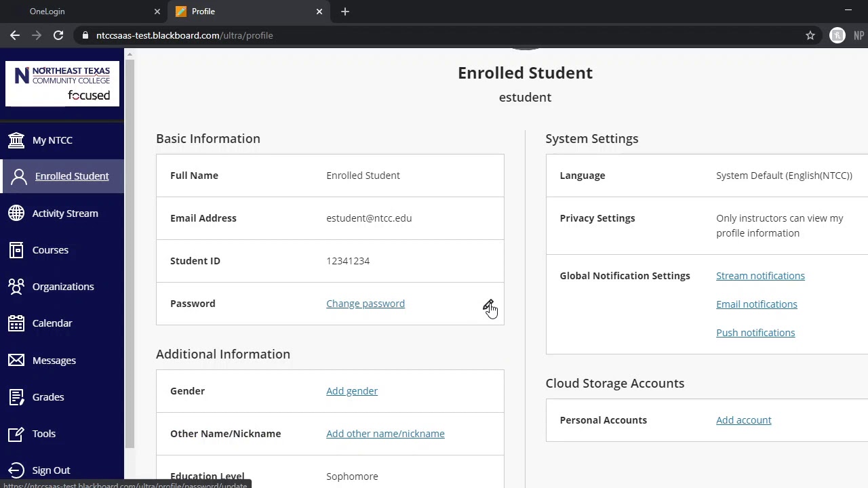
Task: Select Enrolled Student in the sidebar menu
Action: pyautogui.click(x=71, y=176)
